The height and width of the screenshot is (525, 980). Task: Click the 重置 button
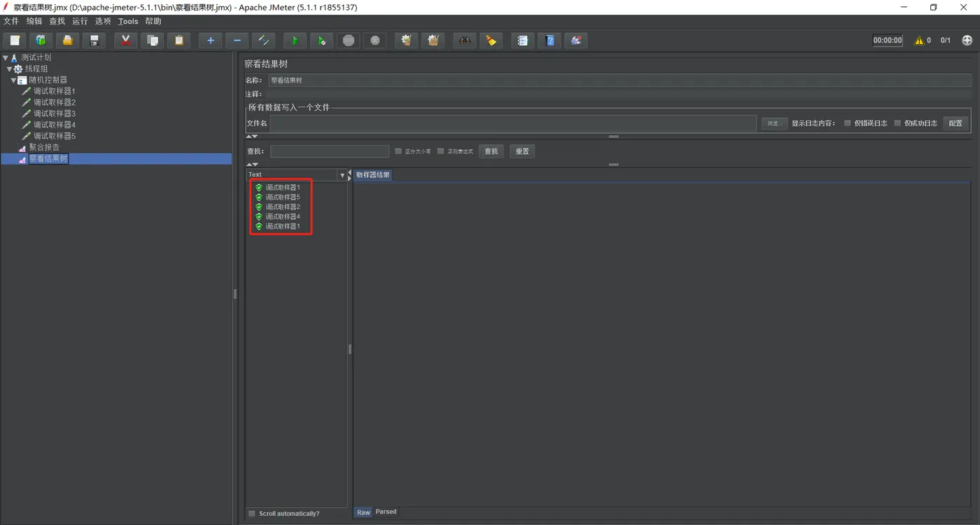[522, 151]
